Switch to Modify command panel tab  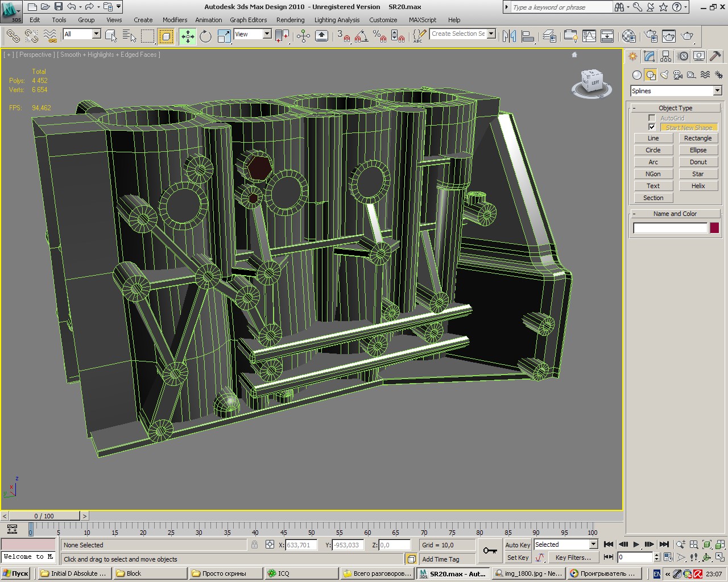(x=649, y=56)
